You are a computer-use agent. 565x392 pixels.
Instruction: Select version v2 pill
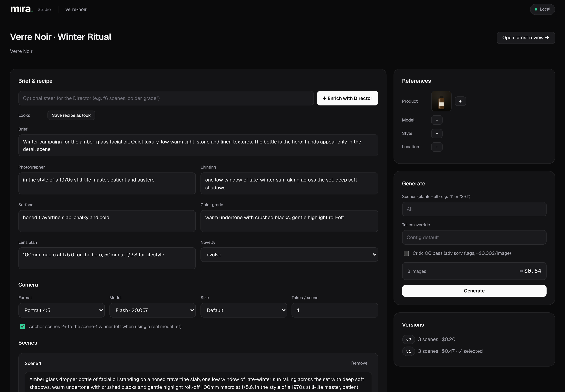point(408,339)
